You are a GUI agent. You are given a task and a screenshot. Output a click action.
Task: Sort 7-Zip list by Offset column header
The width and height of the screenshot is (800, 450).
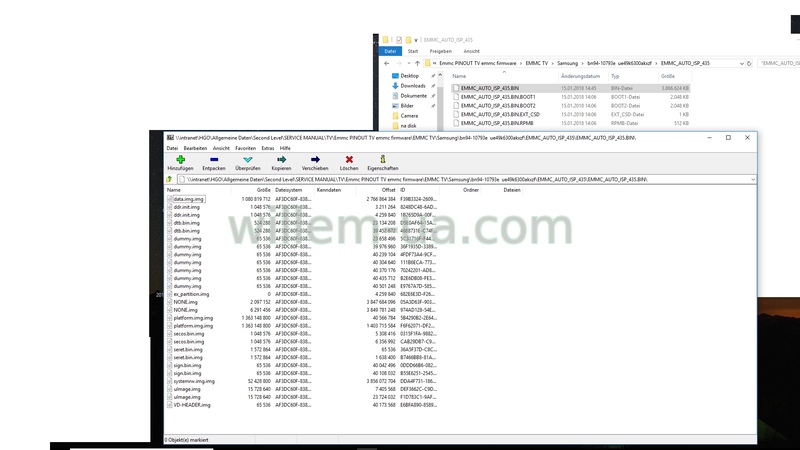pyautogui.click(x=377, y=190)
